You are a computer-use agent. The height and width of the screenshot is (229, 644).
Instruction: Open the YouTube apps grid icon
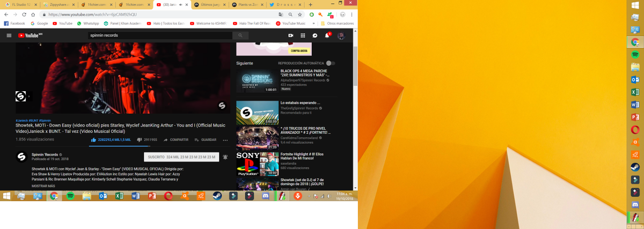(x=303, y=35)
